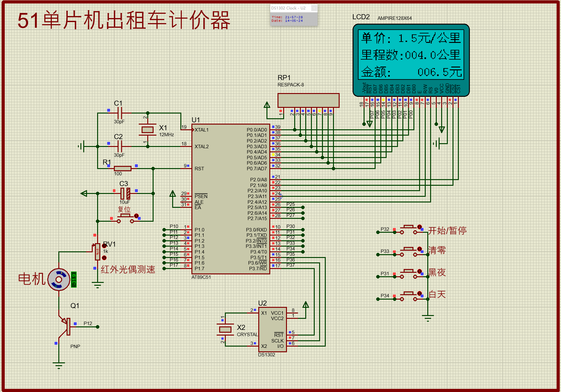Screen dimensions: 561x392
Task: Click the RESPACK-8 part label
Action: (291, 85)
